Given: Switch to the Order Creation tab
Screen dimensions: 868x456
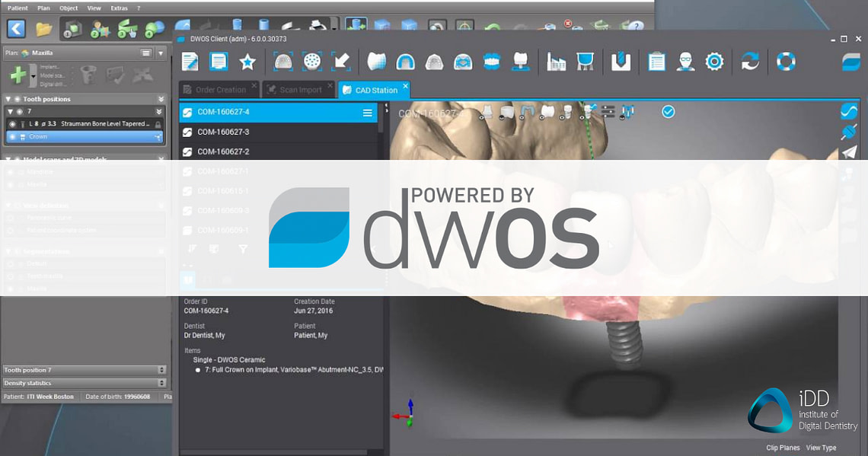Looking at the screenshot, I should (x=220, y=90).
